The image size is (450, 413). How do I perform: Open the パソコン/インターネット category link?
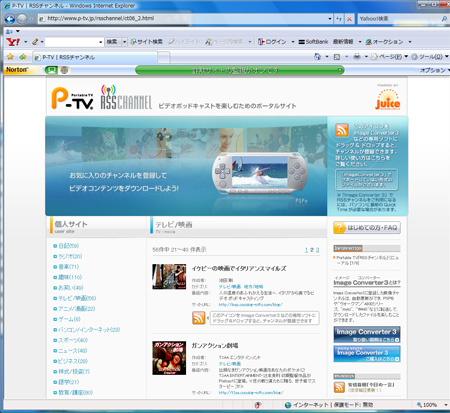pyautogui.click(x=89, y=330)
